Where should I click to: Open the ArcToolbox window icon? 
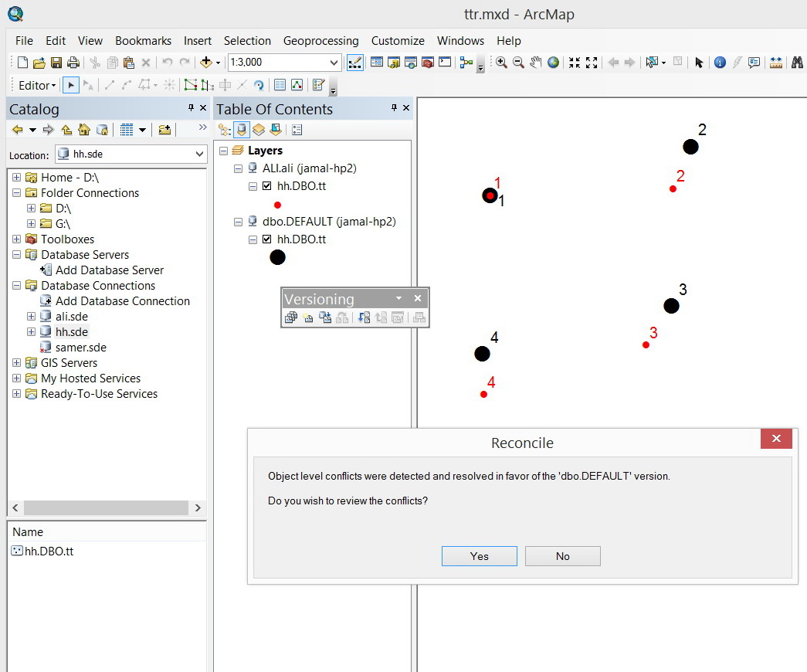(x=428, y=63)
